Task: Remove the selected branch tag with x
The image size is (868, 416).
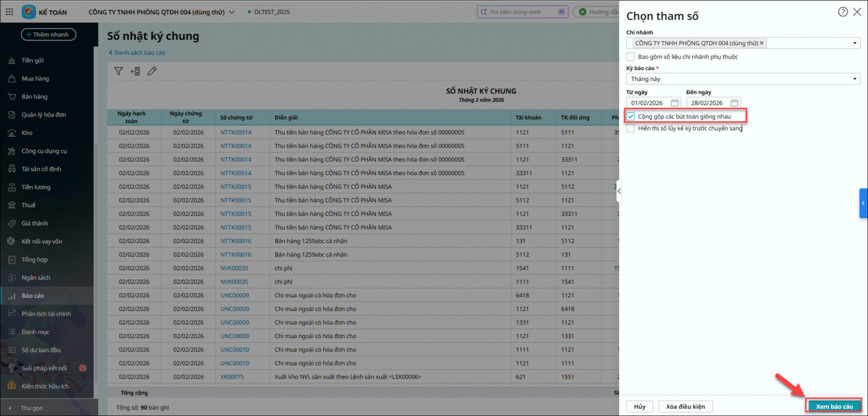Action: point(761,43)
